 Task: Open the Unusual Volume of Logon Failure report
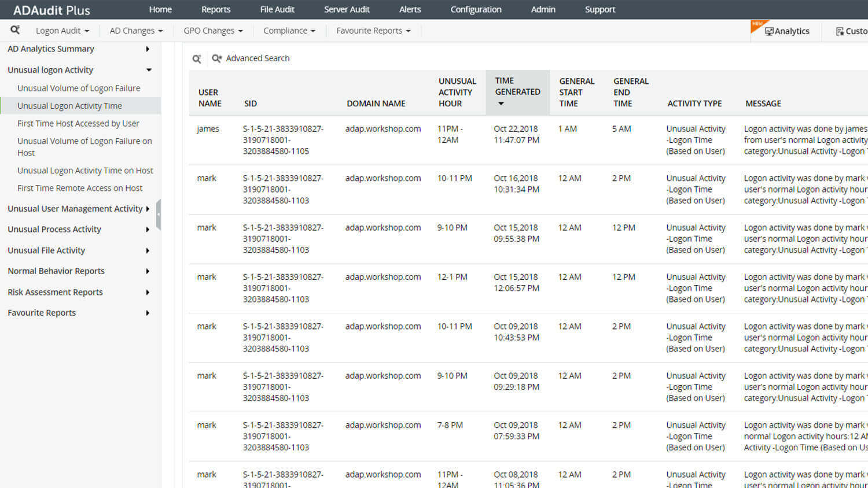tap(79, 88)
